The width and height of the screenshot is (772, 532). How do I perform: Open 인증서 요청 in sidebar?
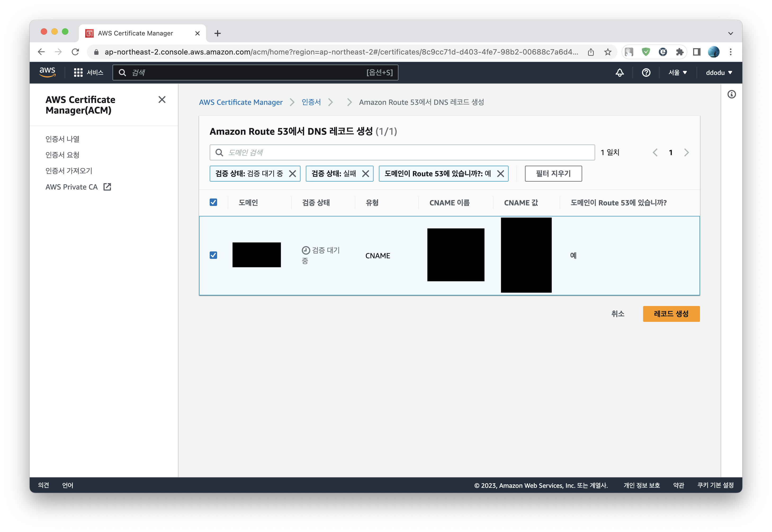[x=63, y=155]
